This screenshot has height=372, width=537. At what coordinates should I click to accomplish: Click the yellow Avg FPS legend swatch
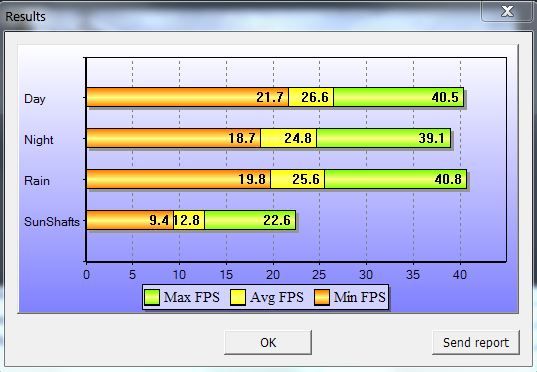coord(238,297)
